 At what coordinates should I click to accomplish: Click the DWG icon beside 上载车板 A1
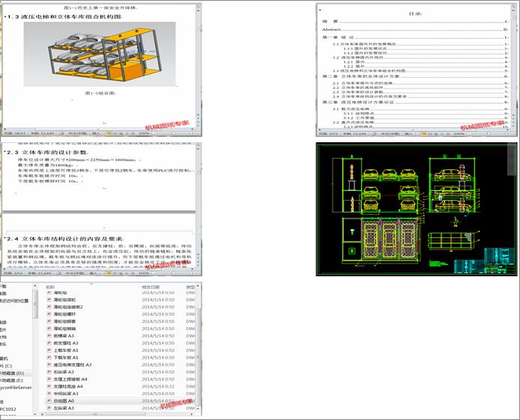[x=49, y=350]
